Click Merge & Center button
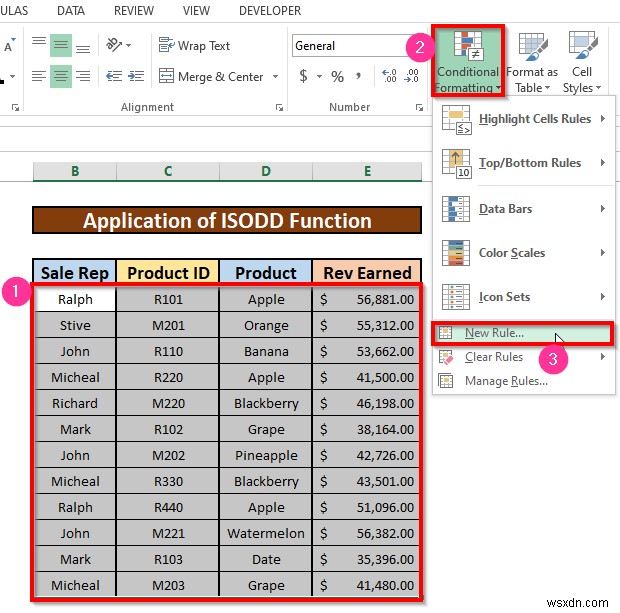The width and height of the screenshot is (620, 613). coord(211,76)
